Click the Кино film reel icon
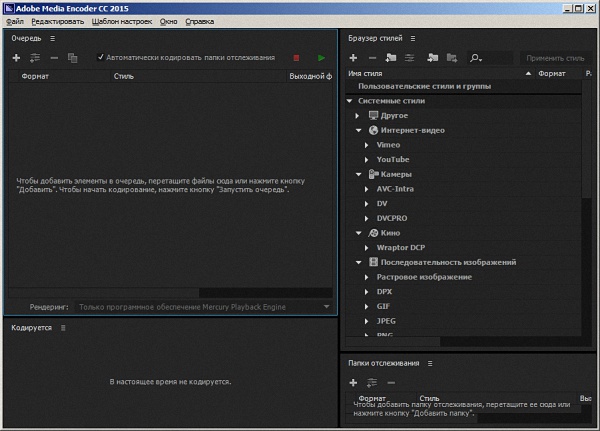600x431 pixels. (373, 233)
